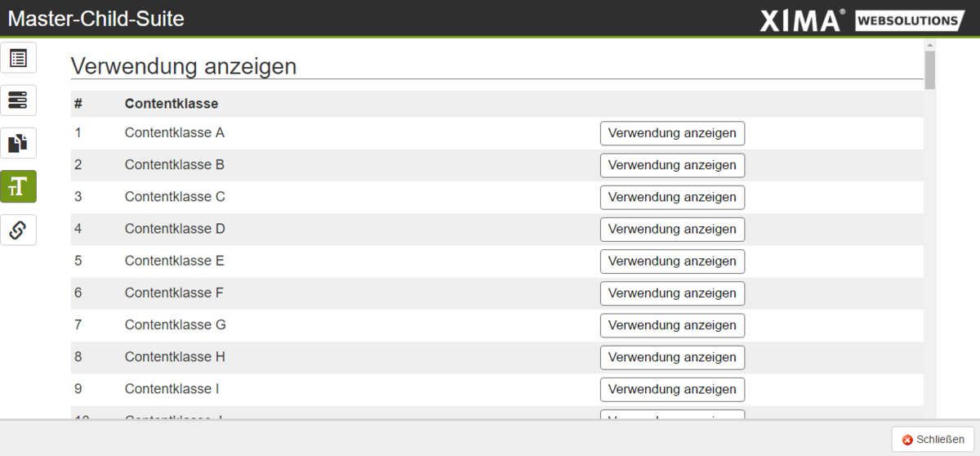Viewport: 980px width, 456px height.
Task: Close the dialog with Schließen
Action: tap(927, 440)
